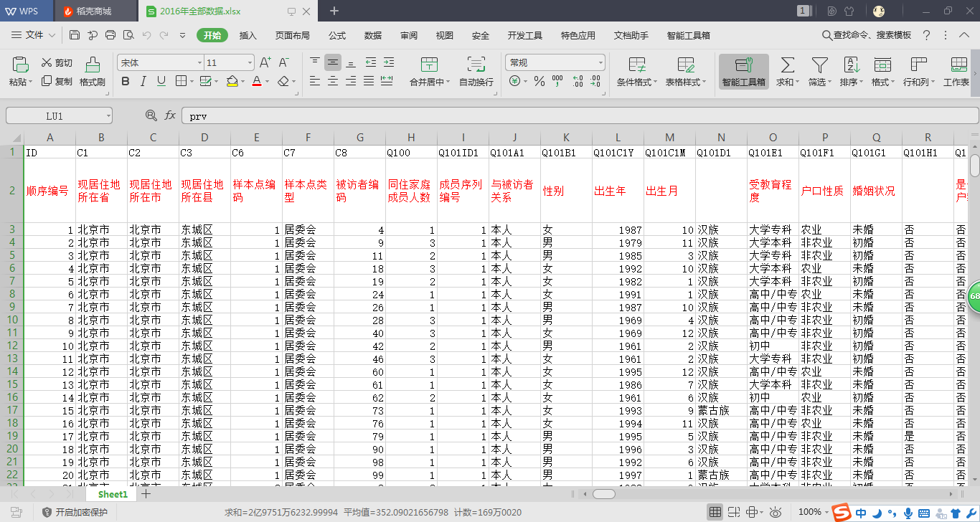Open the 公式 (Formulas) ribbon tab

pos(337,36)
